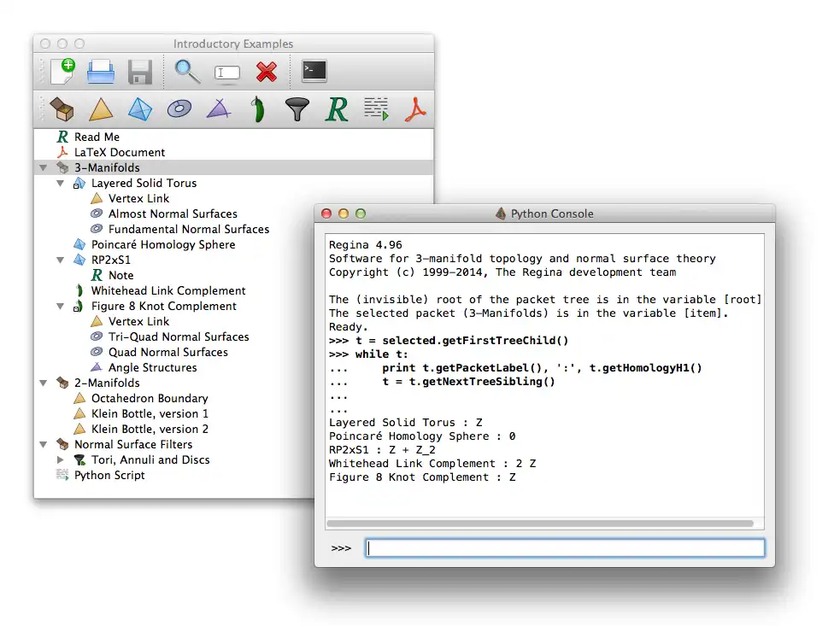This screenshot has width=840, height=626.
Task: Open the Python console terminal icon
Action: [x=314, y=71]
